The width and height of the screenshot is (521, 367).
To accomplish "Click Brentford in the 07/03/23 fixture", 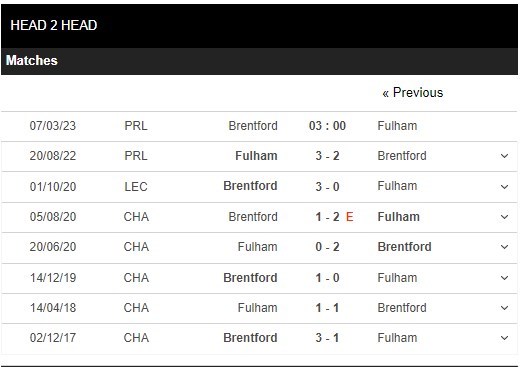I will click(253, 126).
